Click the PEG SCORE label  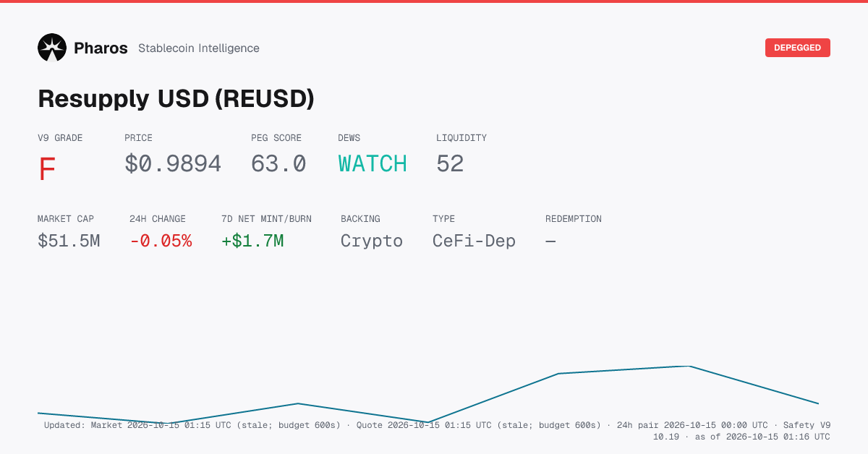coord(276,138)
